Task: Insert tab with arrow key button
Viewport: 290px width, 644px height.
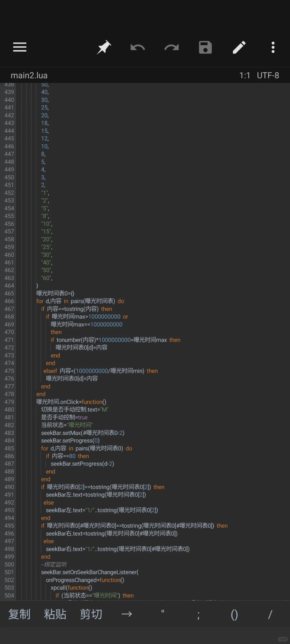Action: pos(127,614)
